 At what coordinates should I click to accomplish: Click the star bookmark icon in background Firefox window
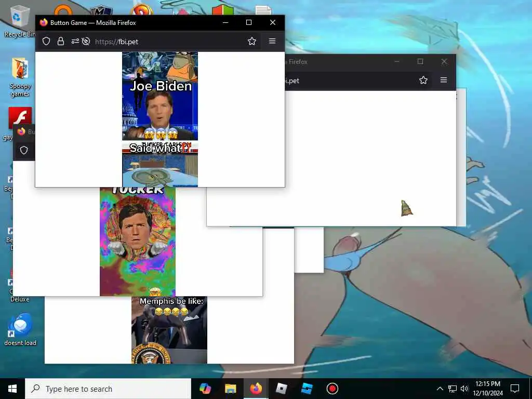[423, 81]
